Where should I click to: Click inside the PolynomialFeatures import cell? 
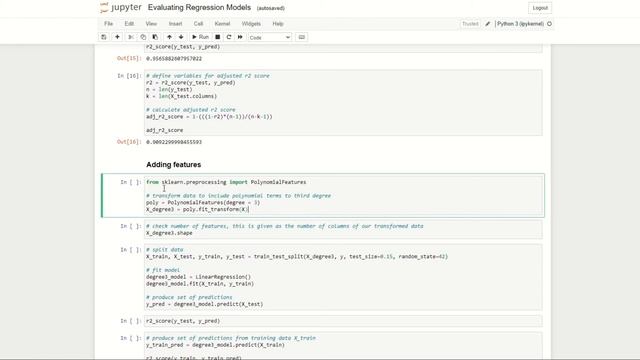343,196
